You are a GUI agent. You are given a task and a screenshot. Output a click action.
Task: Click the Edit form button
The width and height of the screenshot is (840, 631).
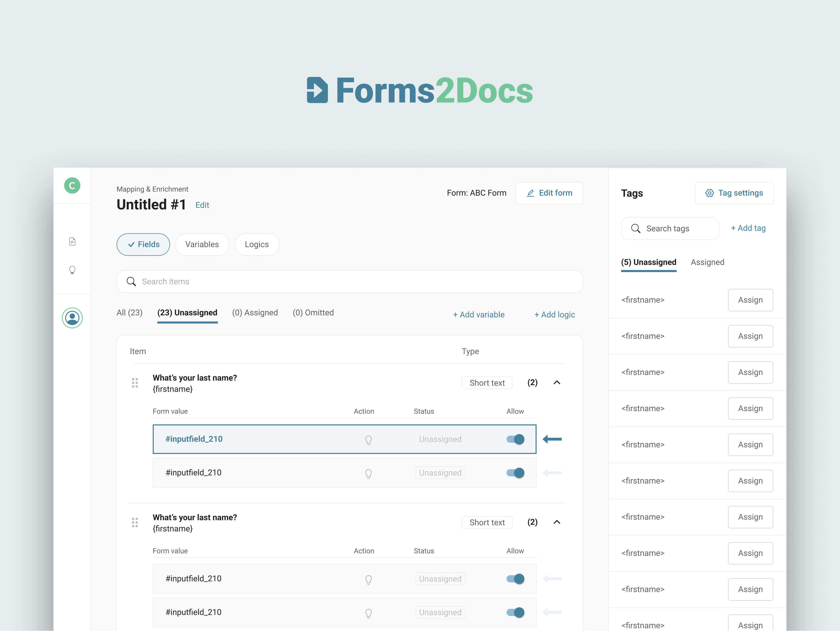point(549,193)
